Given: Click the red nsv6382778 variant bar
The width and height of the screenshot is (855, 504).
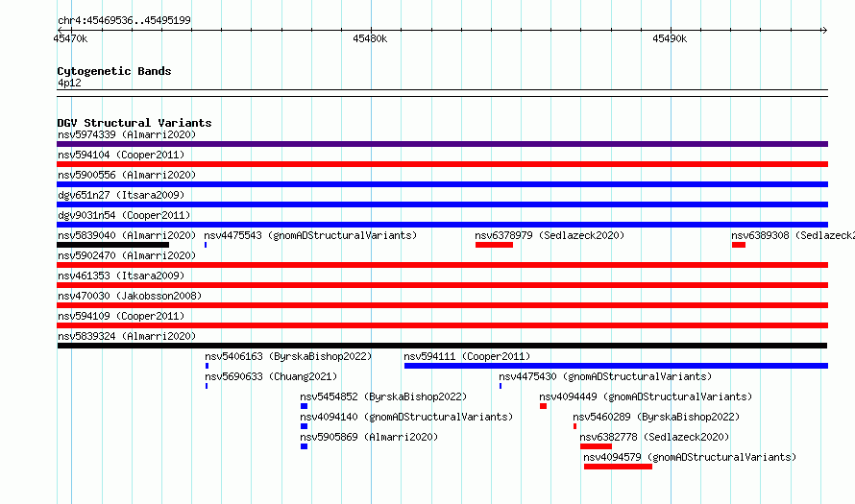Looking at the screenshot, I should 596,446.
